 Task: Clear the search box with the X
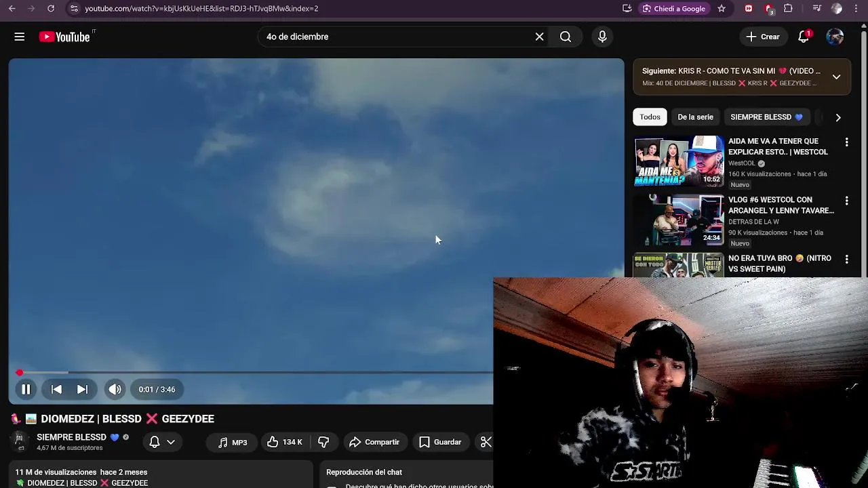[x=539, y=37]
